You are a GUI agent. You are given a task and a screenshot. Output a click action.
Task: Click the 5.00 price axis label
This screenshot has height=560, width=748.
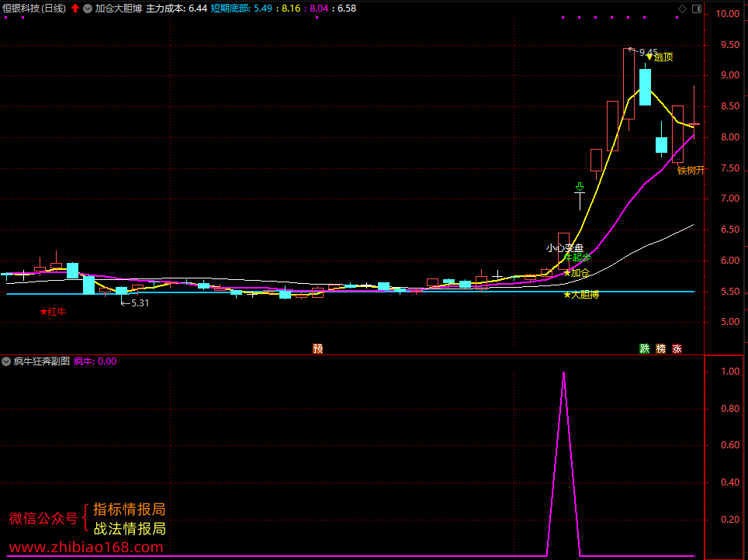click(730, 322)
